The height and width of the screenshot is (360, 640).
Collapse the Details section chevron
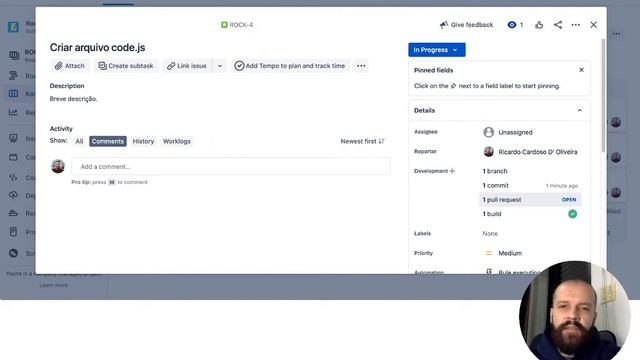click(580, 110)
